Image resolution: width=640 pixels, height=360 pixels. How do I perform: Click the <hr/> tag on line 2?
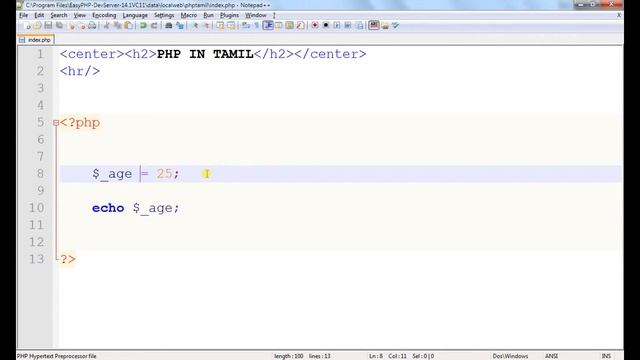[x=80, y=71]
